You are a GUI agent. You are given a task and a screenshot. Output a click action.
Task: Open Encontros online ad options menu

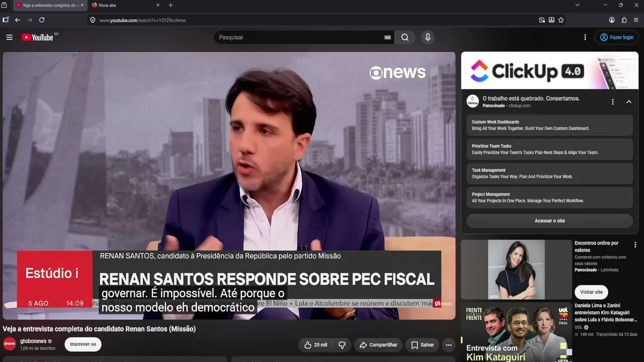tap(635, 244)
